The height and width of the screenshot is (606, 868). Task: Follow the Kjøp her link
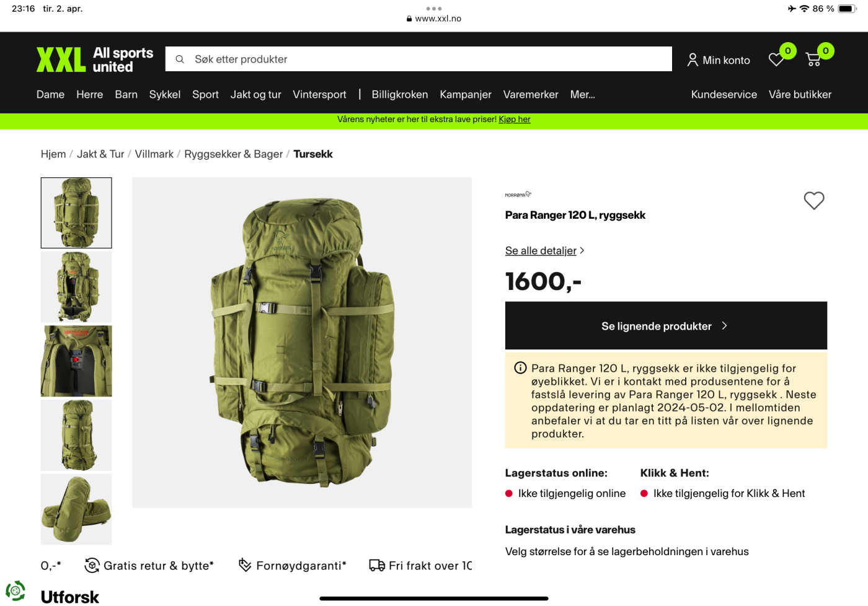pos(515,119)
